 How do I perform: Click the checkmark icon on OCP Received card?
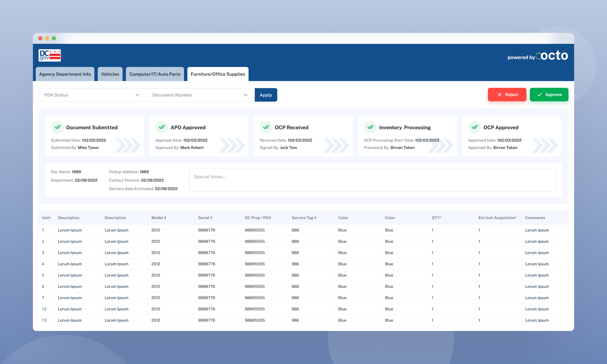(x=266, y=127)
